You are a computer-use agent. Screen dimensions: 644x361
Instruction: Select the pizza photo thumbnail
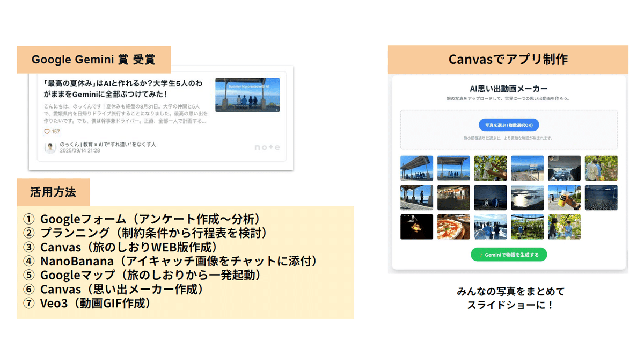pos(453,227)
